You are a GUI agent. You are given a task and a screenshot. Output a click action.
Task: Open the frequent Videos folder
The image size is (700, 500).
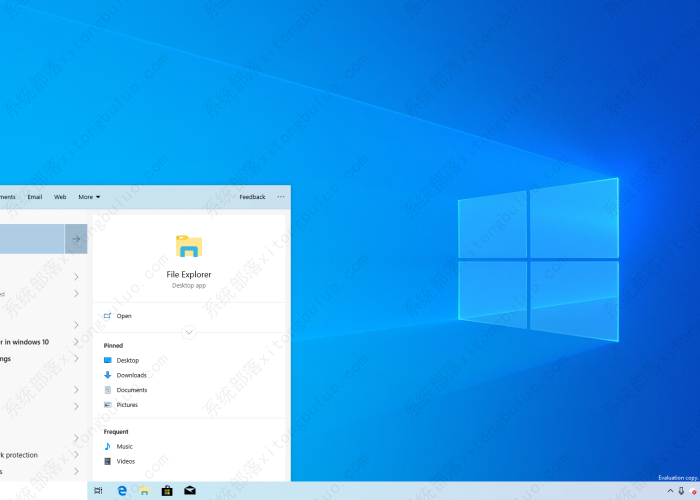pyautogui.click(x=125, y=462)
